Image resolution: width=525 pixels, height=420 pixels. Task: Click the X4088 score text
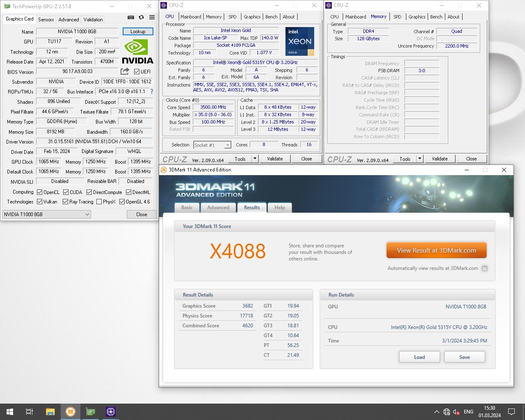(x=238, y=251)
